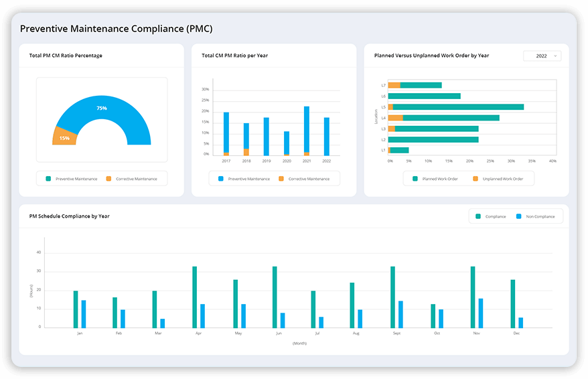
Task: Select the blue November non-compliance bar
Action: tap(480, 313)
